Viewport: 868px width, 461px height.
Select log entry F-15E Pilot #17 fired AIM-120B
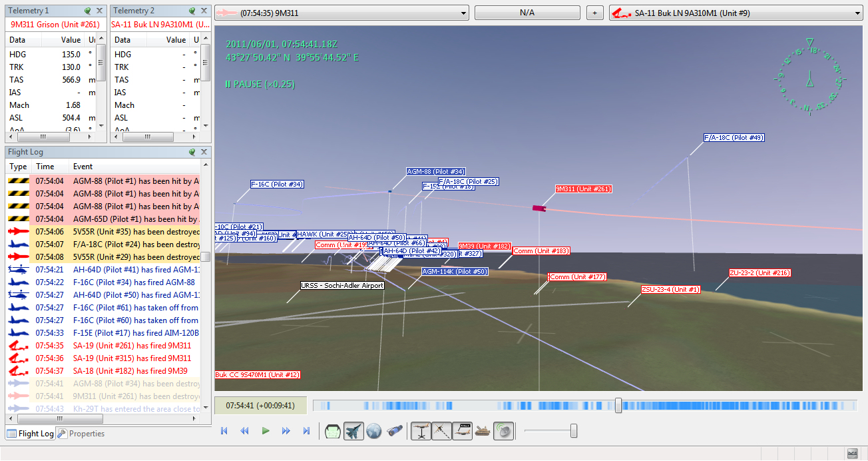(x=103, y=333)
